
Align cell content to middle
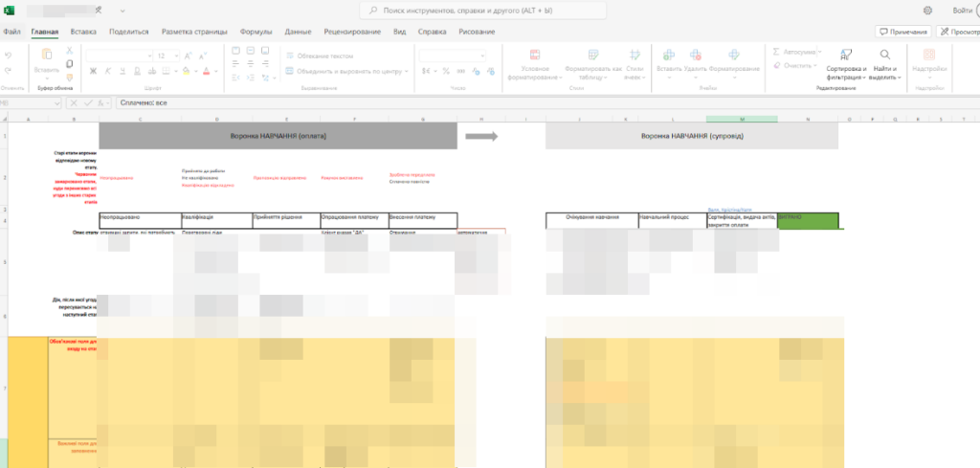(250, 51)
